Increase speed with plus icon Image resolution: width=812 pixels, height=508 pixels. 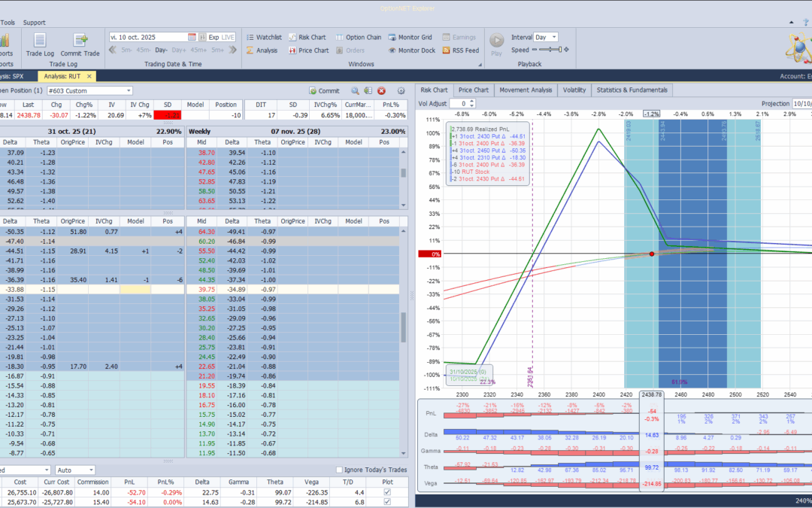pos(567,50)
